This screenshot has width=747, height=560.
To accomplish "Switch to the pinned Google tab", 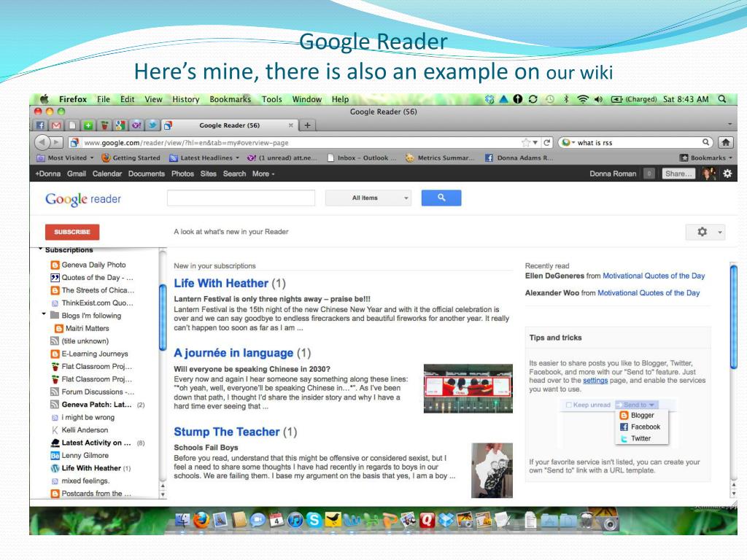I will tap(120, 125).
